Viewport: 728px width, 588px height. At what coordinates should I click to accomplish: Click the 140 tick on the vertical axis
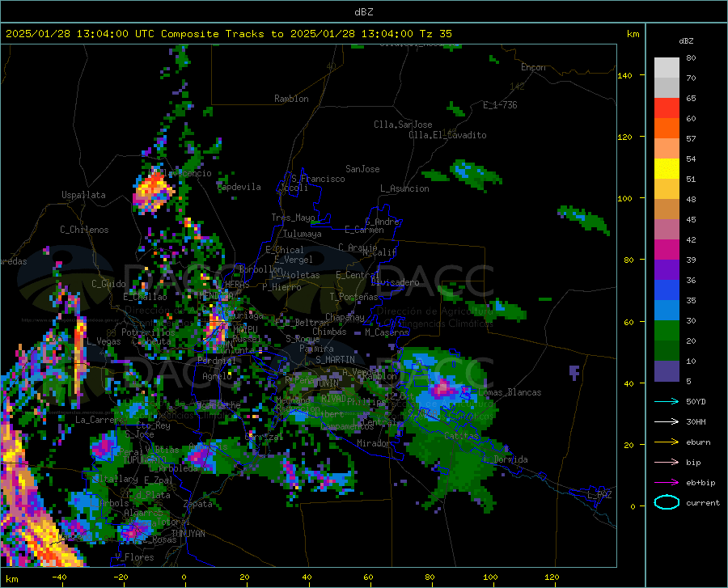click(624, 75)
